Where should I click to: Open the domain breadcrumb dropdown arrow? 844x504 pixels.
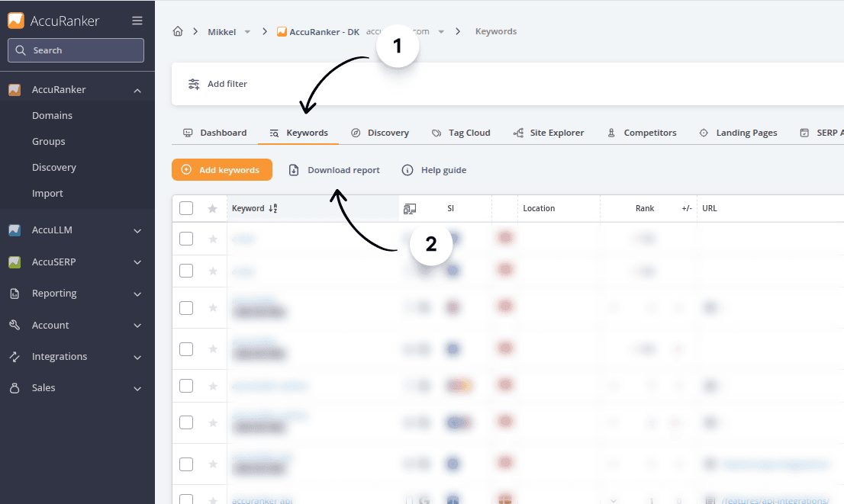[x=441, y=32]
